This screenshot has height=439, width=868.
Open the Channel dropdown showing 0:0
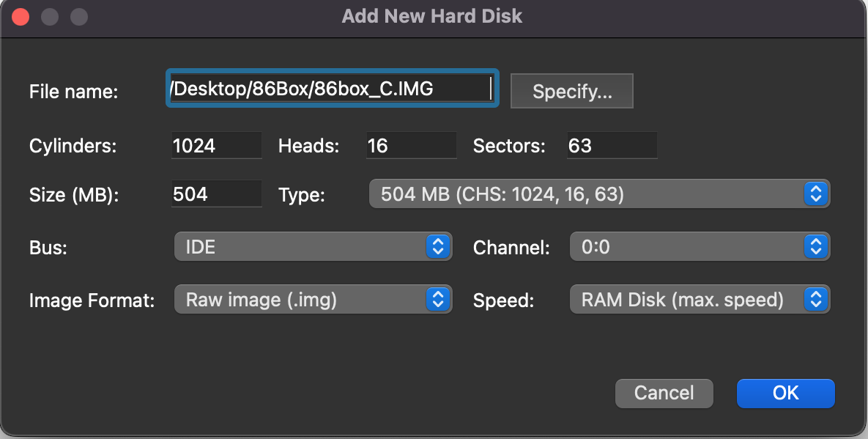687,247
